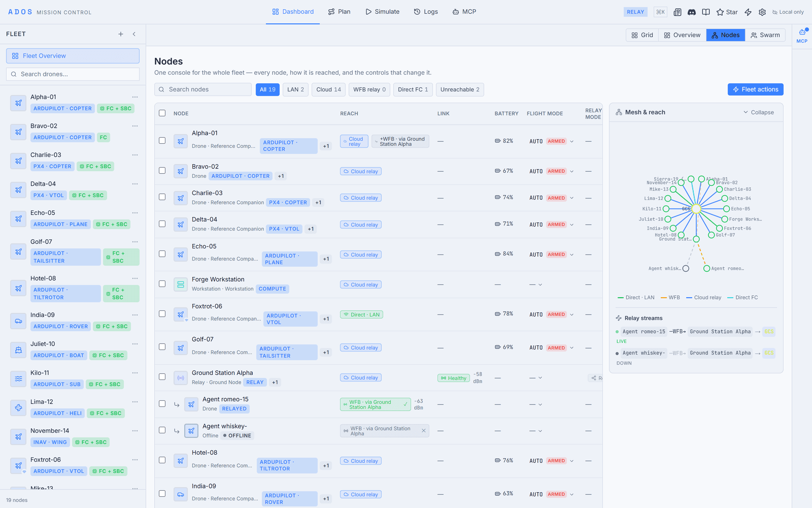This screenshot has height=508, width=812.
Task: Open the Discord icon in top bar
Action: pyautogui.click(x=691, y=12)
